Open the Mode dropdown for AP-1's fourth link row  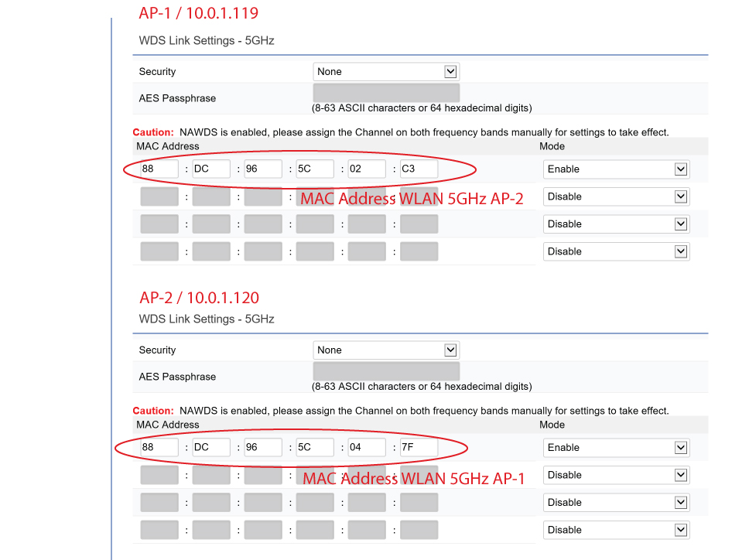[616, 251]
